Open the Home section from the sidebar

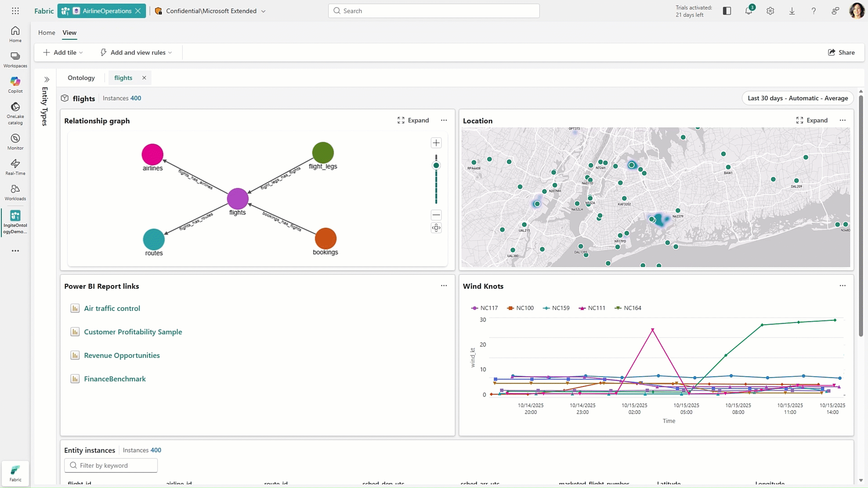[15, 33]
